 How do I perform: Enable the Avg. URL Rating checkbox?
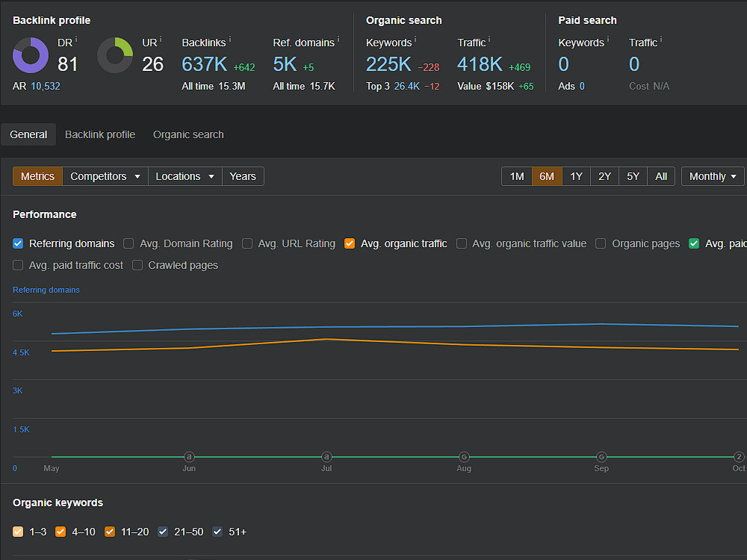[247, 243]
